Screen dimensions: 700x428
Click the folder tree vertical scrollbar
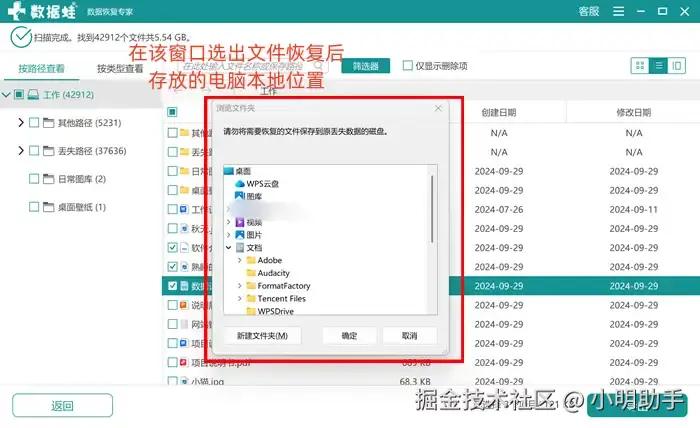432,209
